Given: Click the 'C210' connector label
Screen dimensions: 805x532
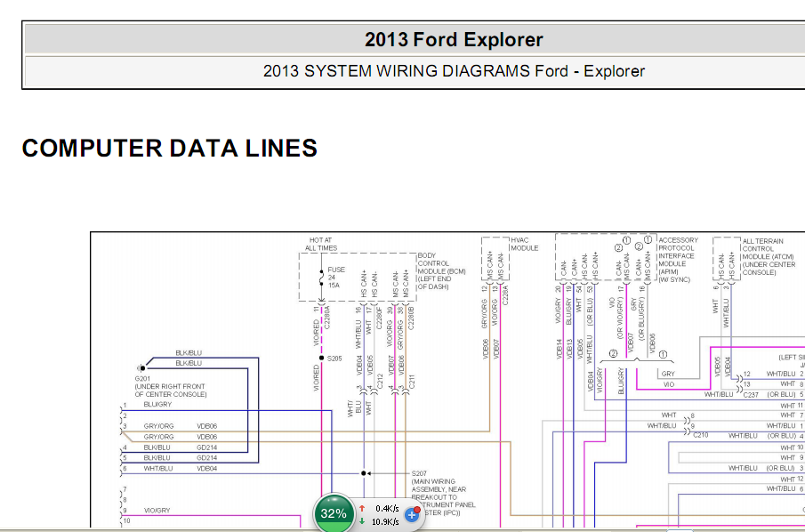Looking at the screenshot, I should pyautogui.click(x=701, y=435).
